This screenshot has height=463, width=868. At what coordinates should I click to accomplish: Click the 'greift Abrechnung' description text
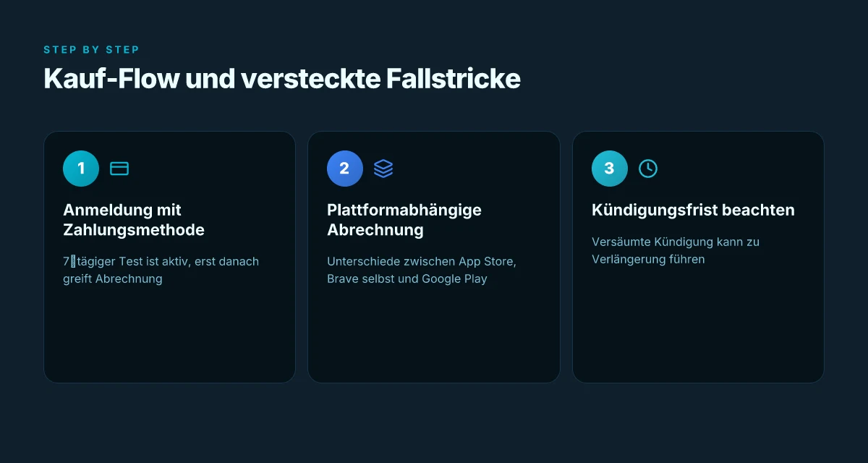point(113,279)
